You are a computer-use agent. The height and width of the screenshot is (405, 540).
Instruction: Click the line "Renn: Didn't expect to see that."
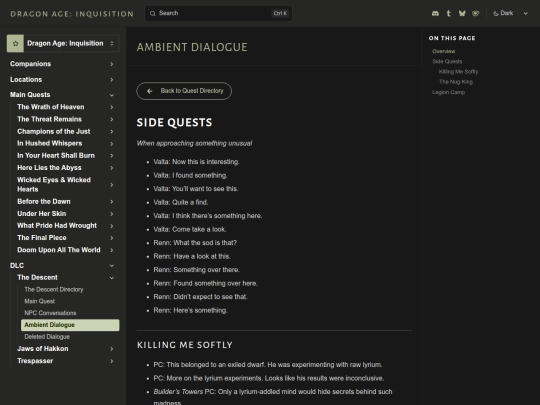coord(200,297)
